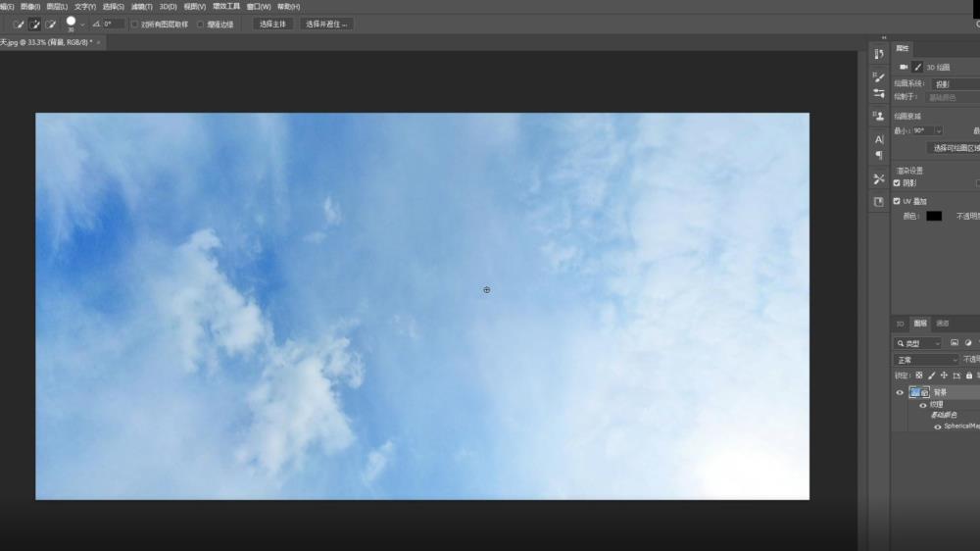This screenshot has width=980, height=551.
Task: Select the new selection quick-select brush mode
Action: [18, 25]
